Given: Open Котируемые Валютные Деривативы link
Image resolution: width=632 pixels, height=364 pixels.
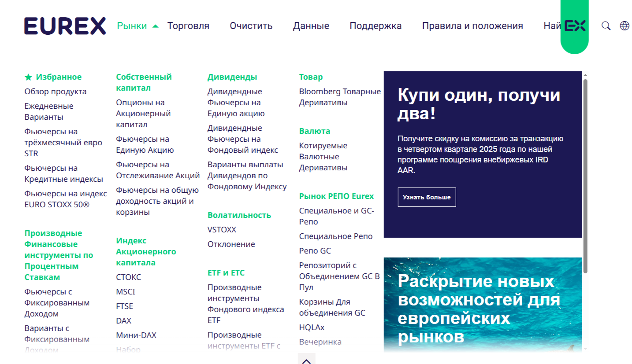Looking at the screenshot, I should 323,157.
